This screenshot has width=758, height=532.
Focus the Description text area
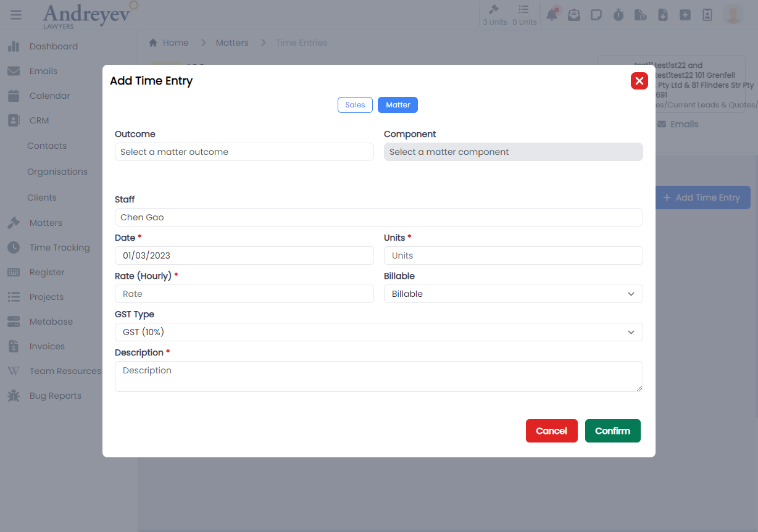pos(378,376)
